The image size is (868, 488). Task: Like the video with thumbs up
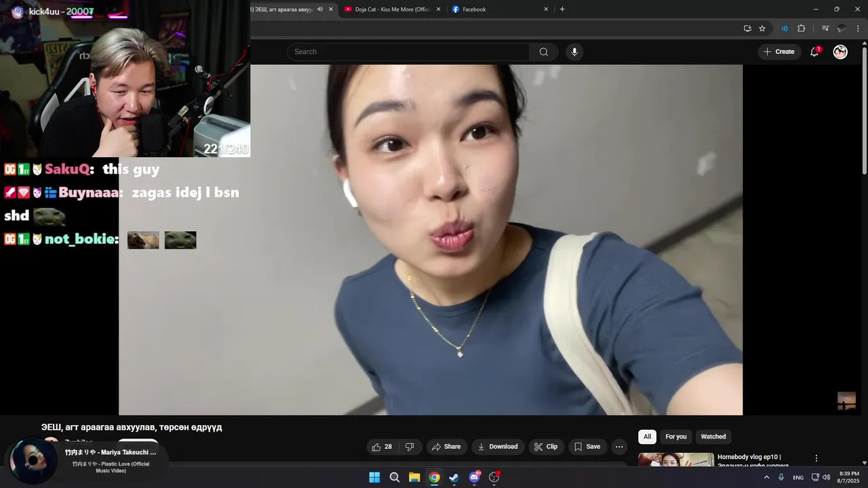382,447
